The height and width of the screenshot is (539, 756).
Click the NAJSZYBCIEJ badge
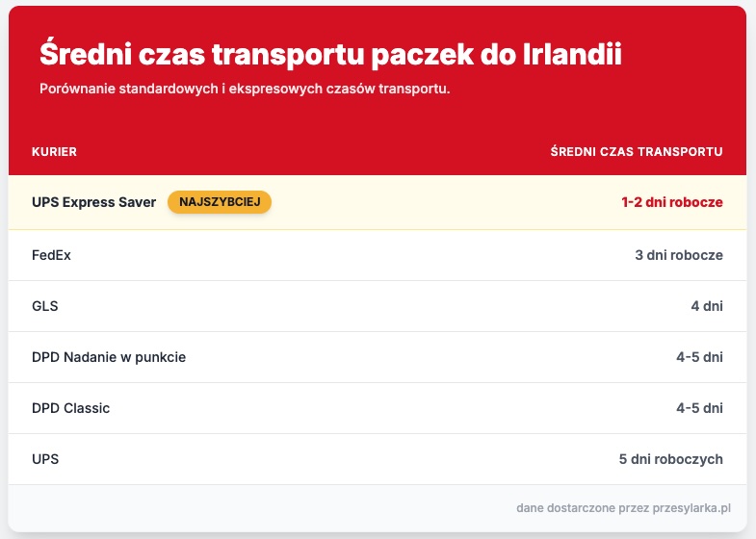pyautogui.click(x=220, y=202)
